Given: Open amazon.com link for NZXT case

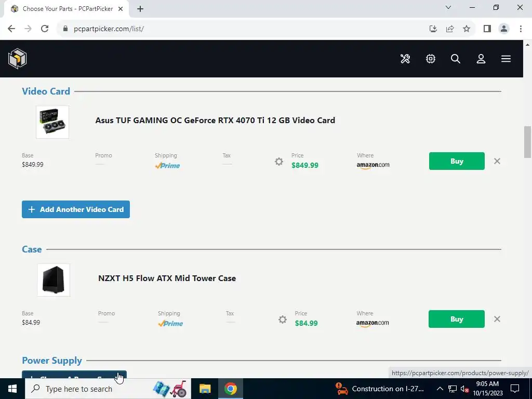Looking at the screenshot, I should (373, 323).
